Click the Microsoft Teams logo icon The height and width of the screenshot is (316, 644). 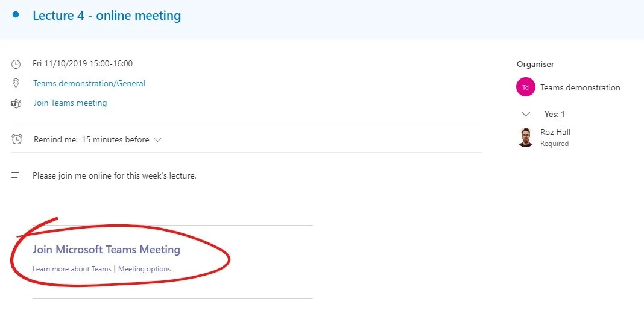tap(16, 103)
